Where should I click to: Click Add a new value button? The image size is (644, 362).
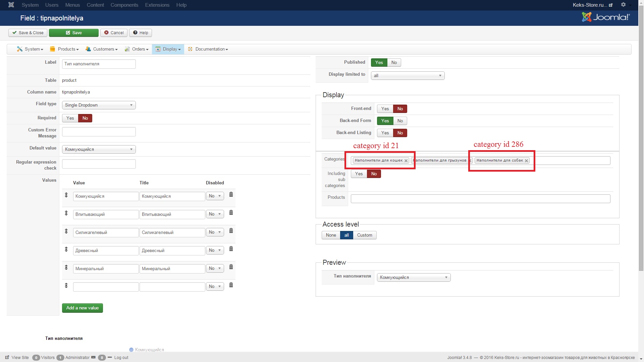tap(83, 308)
